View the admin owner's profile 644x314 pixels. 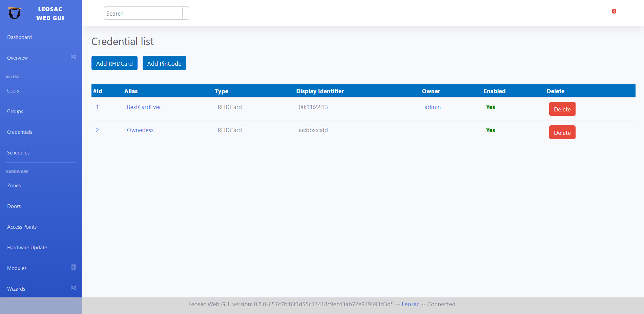point(432,107)
